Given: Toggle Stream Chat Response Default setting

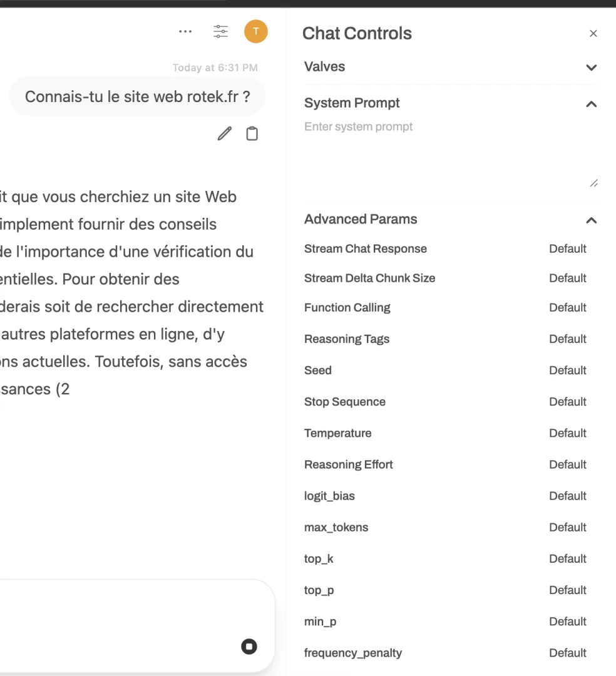Looking at the screenshot, I should click(x=567, y=248).
